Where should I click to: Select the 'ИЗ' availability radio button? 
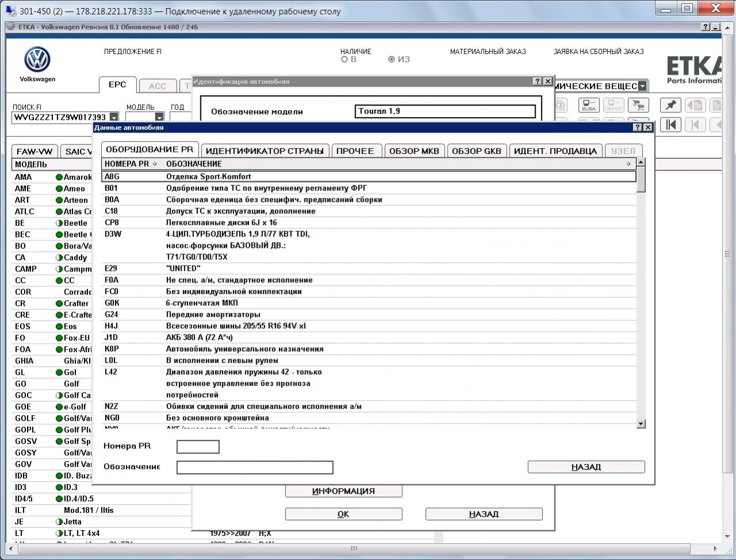[391, 59]
